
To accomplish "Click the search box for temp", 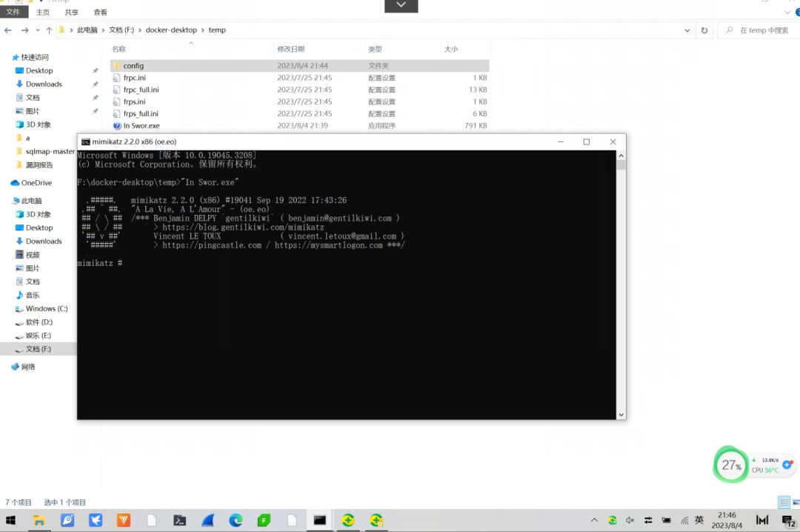I will click(760, 30).
